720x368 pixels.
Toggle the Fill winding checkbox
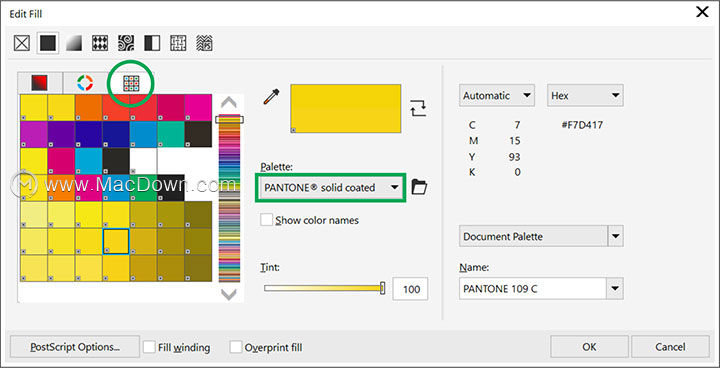tap(149, 347)
